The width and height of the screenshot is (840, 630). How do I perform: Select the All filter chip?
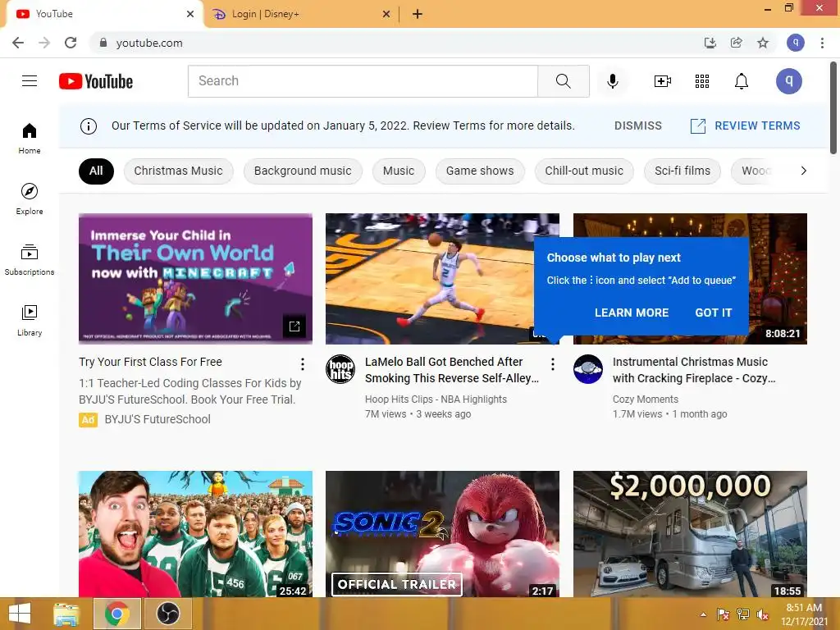click(96, 171)
